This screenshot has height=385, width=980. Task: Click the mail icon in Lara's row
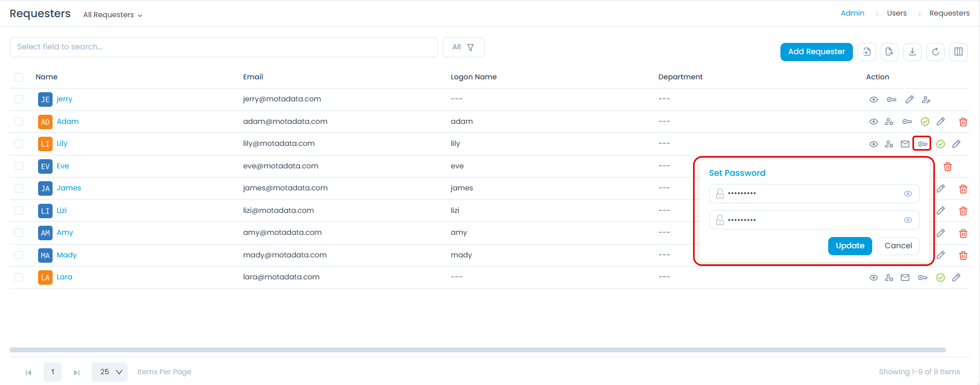coord(905,278)
